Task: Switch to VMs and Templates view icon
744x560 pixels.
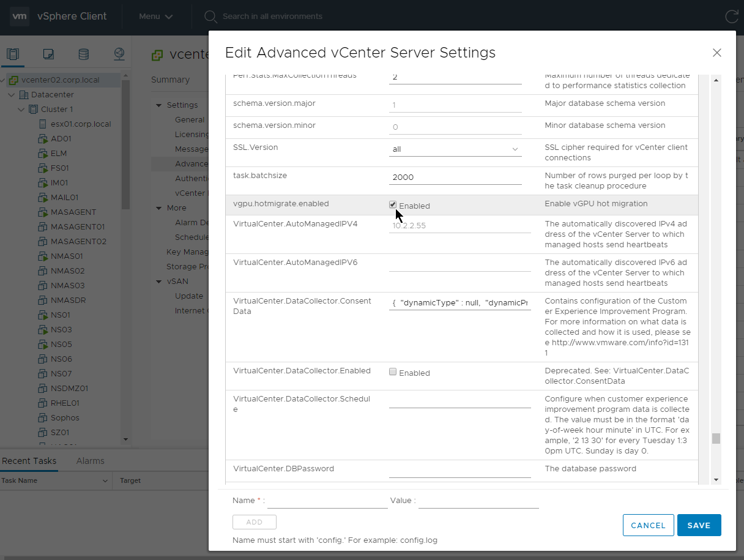Action: click(48, 54)
